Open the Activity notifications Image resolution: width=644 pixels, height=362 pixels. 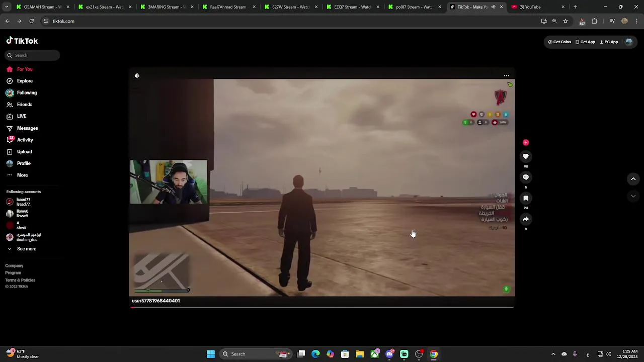coord(20,140)
